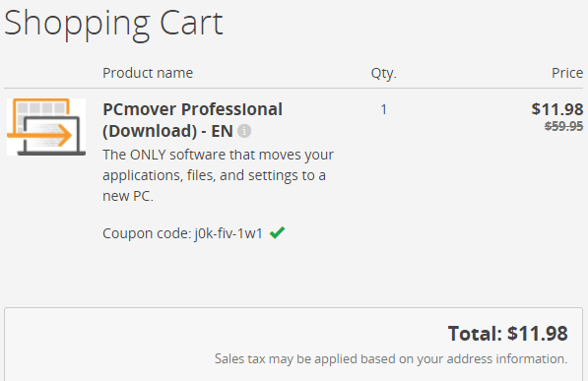This screenshot has width=588, height=381.
Task: Click the Qty. column header
Action: click(383, 73)
